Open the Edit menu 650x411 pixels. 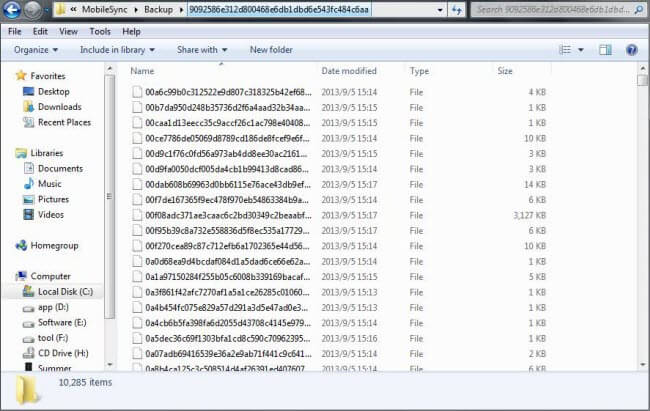pyautogui.click(x=40, y=32)
